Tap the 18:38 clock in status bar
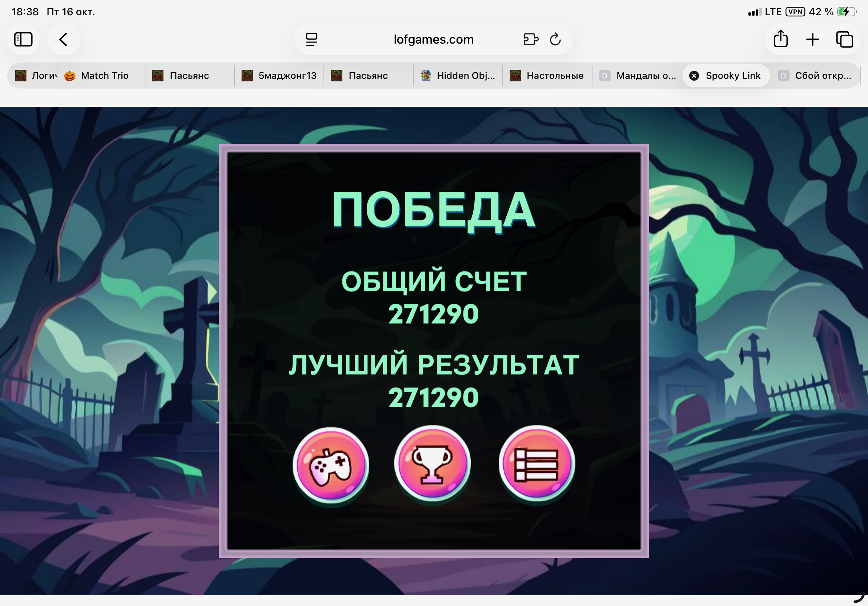 (x=25, y=12)
